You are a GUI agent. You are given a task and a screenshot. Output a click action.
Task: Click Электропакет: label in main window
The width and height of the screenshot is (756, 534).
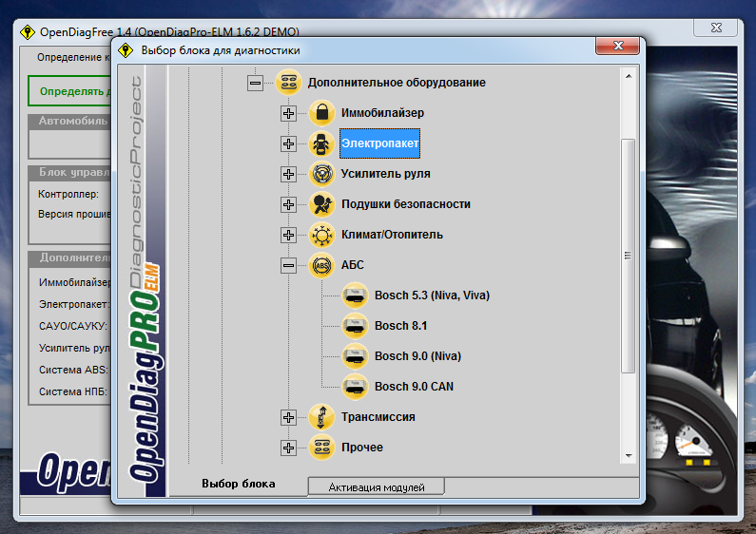tap(74, 305)
